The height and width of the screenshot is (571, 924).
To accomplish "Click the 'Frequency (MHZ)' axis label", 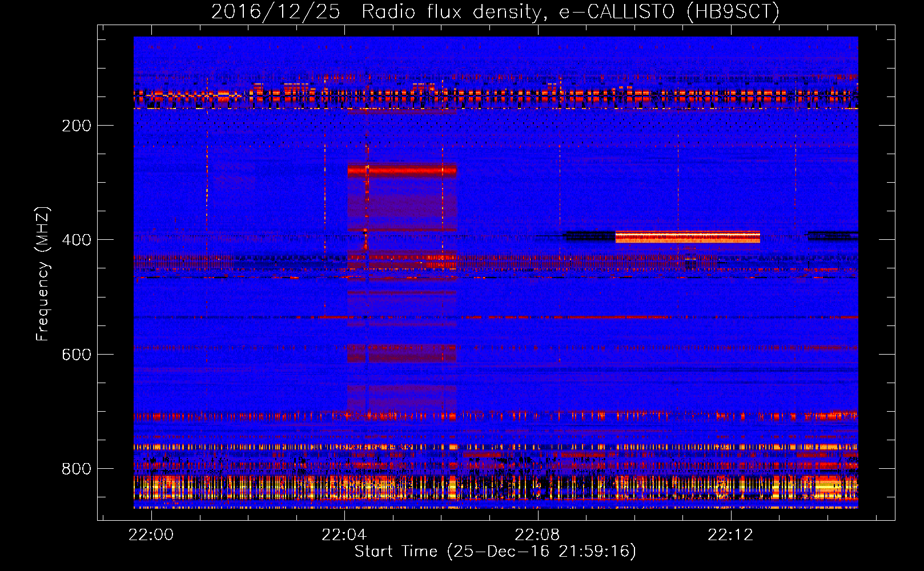I will point(43,274).
